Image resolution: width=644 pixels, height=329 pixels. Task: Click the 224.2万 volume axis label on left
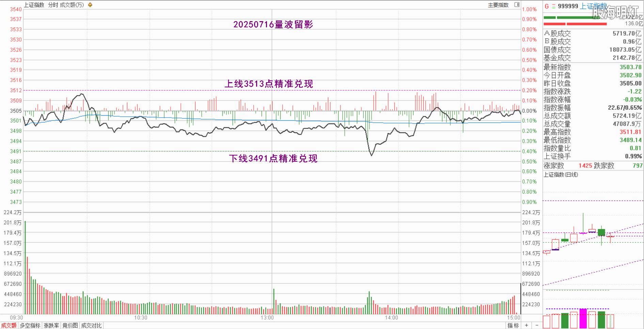click(x=13, y=212)
